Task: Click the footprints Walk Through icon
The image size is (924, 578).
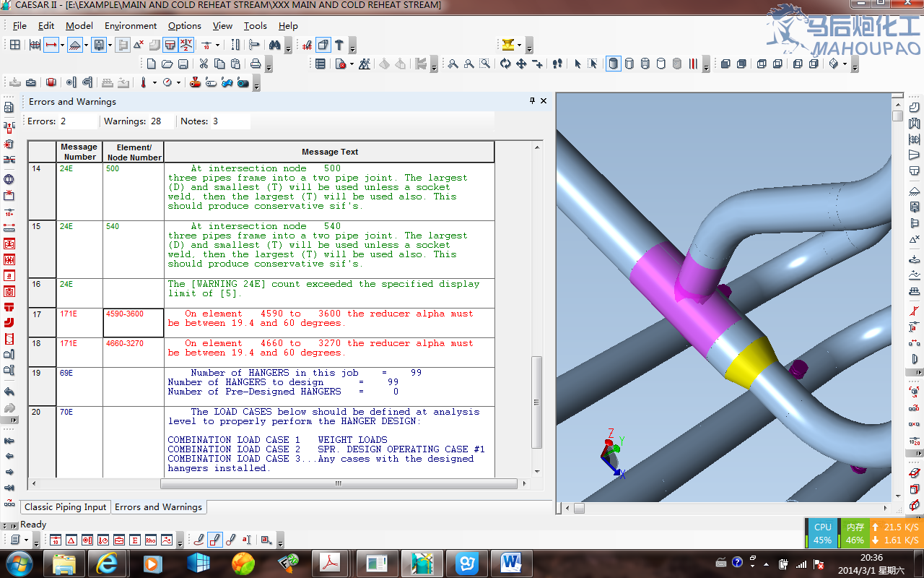Action: (557, 64)
